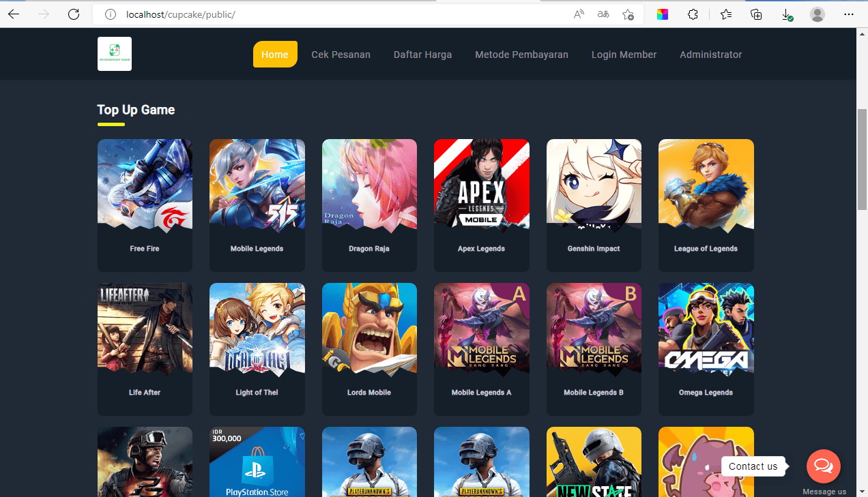
Task: Reload the page with Refresh icon
Action: pos(74,14)
